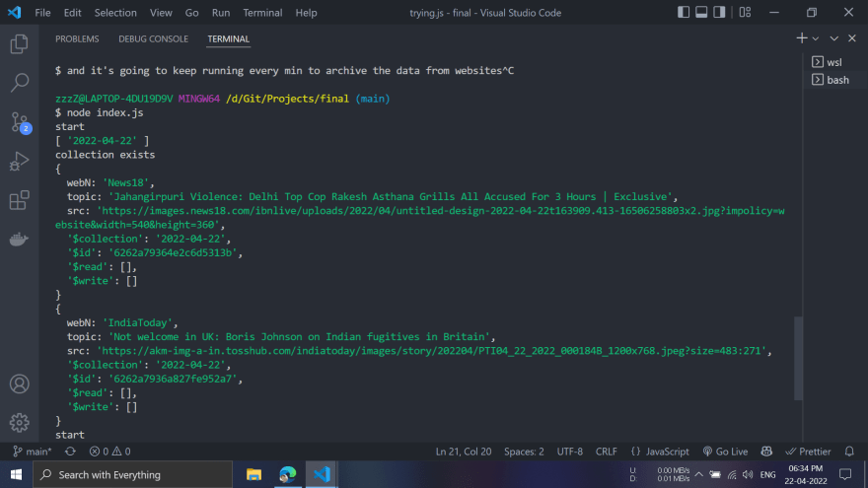Screen dimensions: 868x488
Task: Change encoding via UTF-8 status item
Action: [570, 452]
